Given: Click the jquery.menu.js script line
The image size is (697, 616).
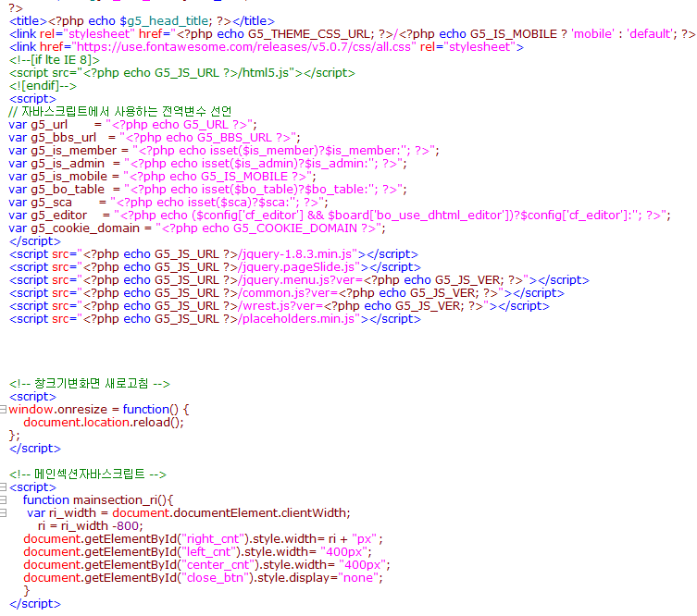Looking at the screenshot, I should 299,280.
